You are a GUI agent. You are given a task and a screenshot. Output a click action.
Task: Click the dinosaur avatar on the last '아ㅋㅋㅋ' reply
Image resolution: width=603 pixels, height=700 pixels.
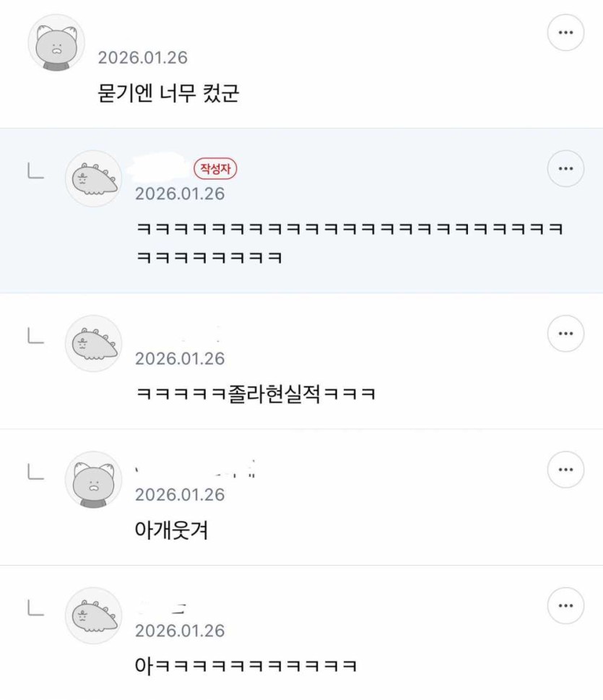pos(94,616)
